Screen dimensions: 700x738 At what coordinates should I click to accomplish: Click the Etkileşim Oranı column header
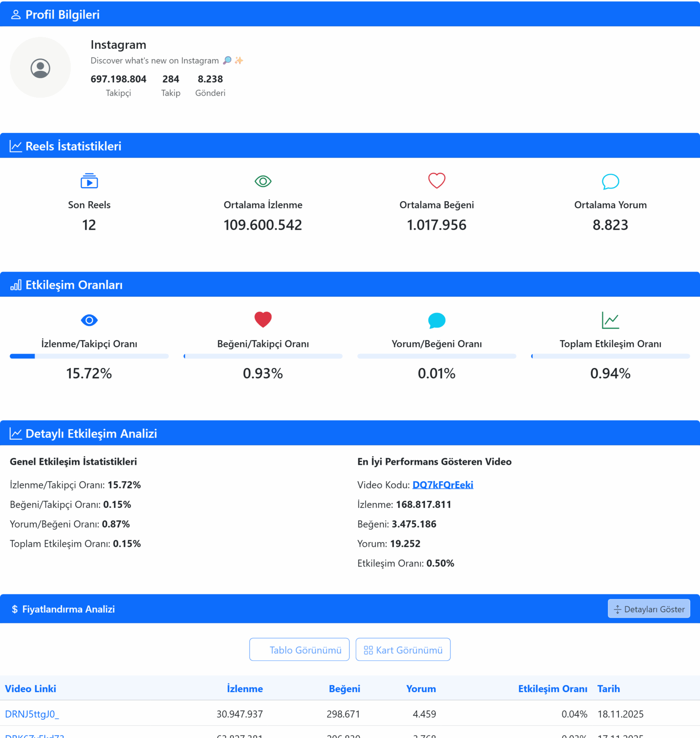pyautogui.click(x=552, y=689)
